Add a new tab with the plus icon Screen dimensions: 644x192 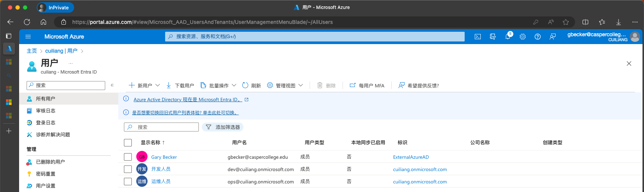[9, 131]
